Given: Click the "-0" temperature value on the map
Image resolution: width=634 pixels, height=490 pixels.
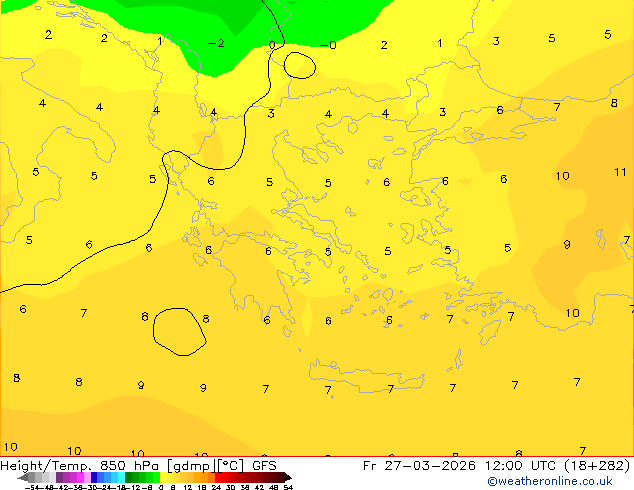Looking at the screenshot, I should click(328, 45).
